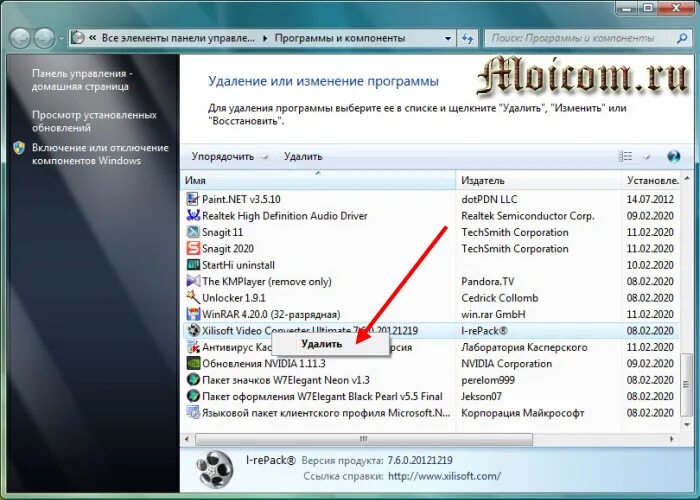This screenshot has width=700, height=500.
Task: Click the vertical scrollbar thumb
Action: point(686,385)
